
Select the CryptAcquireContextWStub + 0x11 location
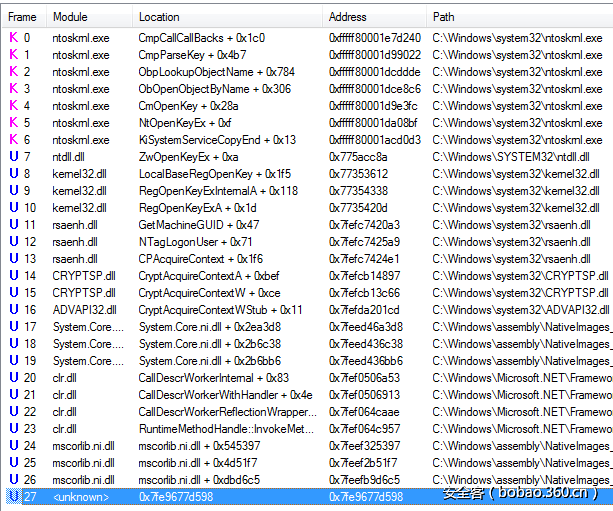(x=220, y=310)
